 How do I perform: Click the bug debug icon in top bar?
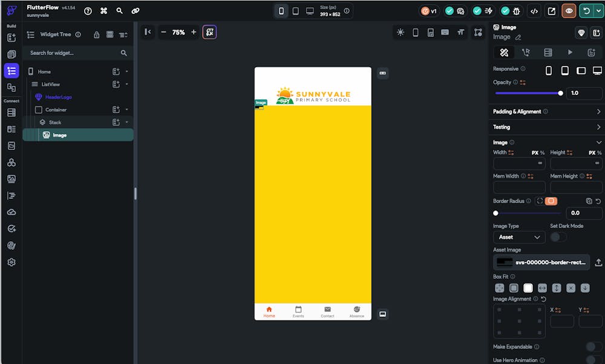(x=516, y=11)
